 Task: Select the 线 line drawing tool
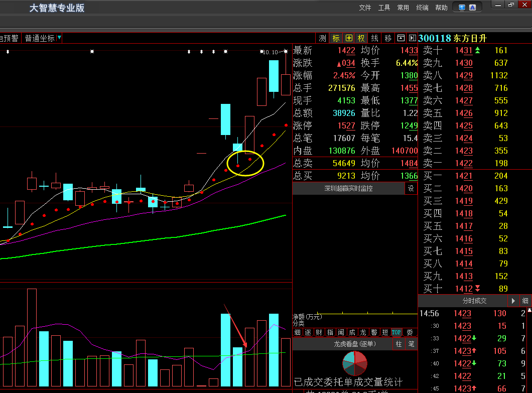pyautogui.click(x=374, y=38)
